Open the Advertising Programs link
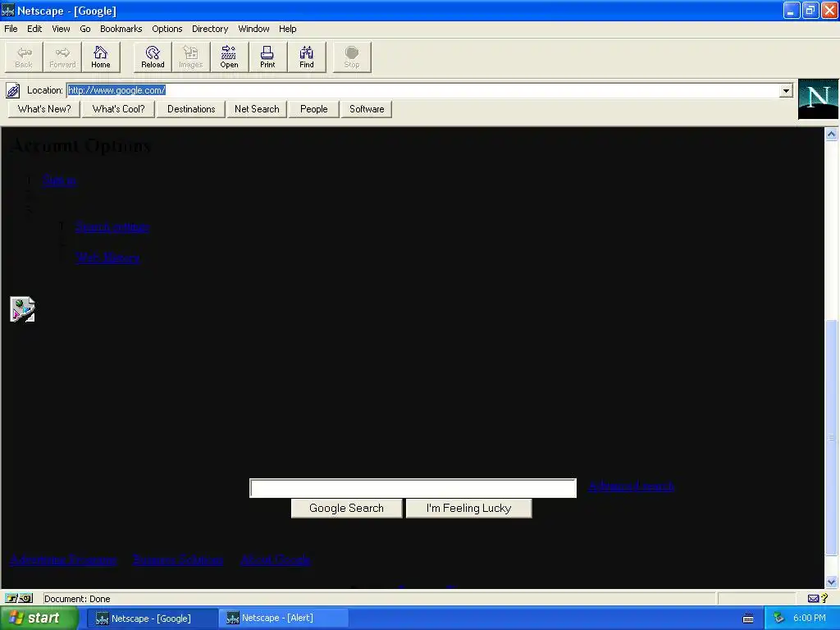840x630 pixels. 63,559
